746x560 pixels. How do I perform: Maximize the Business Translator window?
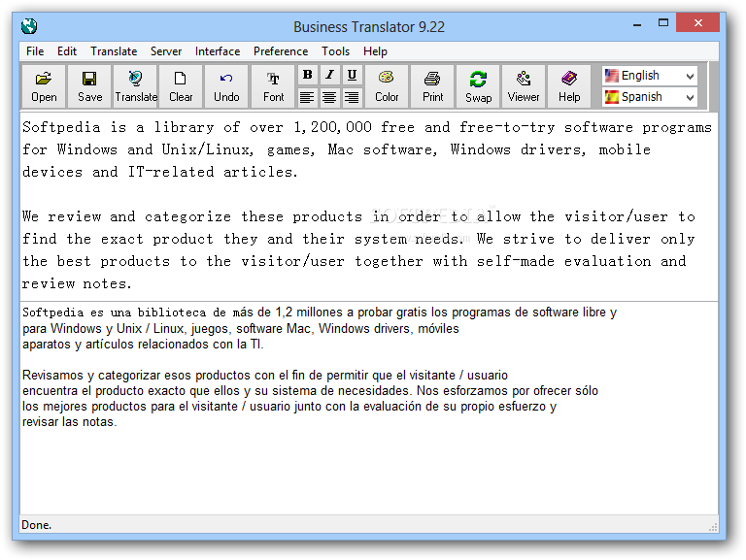(663, 23)
